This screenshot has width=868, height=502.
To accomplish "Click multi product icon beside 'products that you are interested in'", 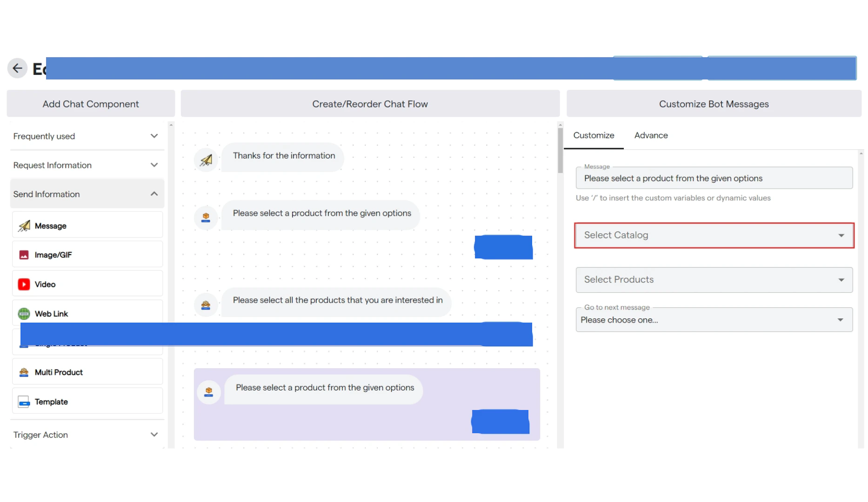I will coord(206,305).
